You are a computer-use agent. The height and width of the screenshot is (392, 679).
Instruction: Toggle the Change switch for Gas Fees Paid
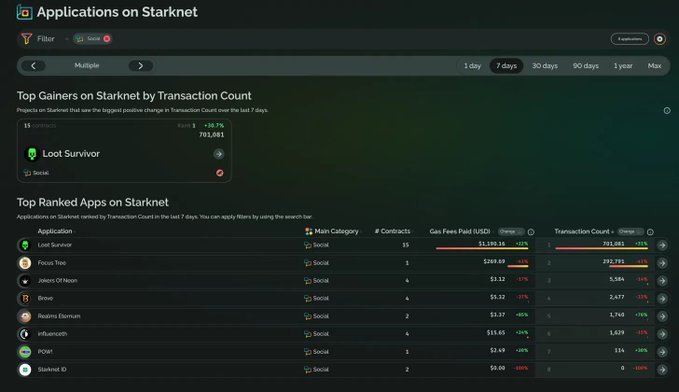(511, 232)
